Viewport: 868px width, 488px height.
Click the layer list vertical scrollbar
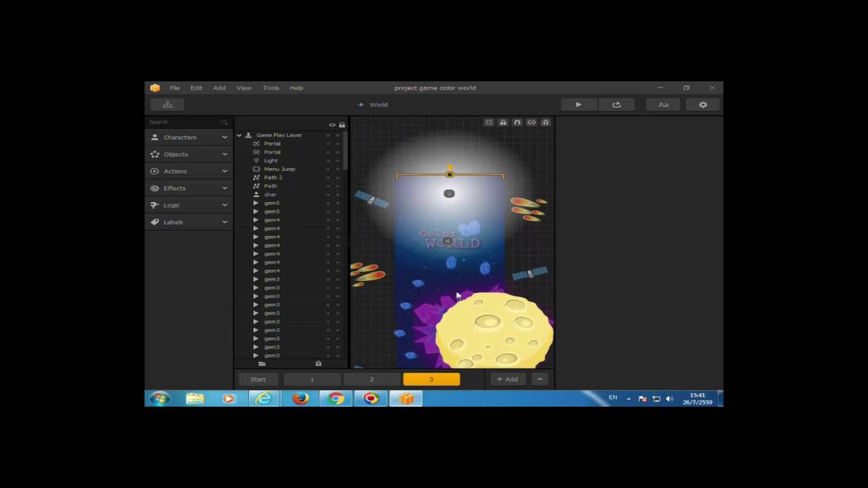tap(346, 150)
